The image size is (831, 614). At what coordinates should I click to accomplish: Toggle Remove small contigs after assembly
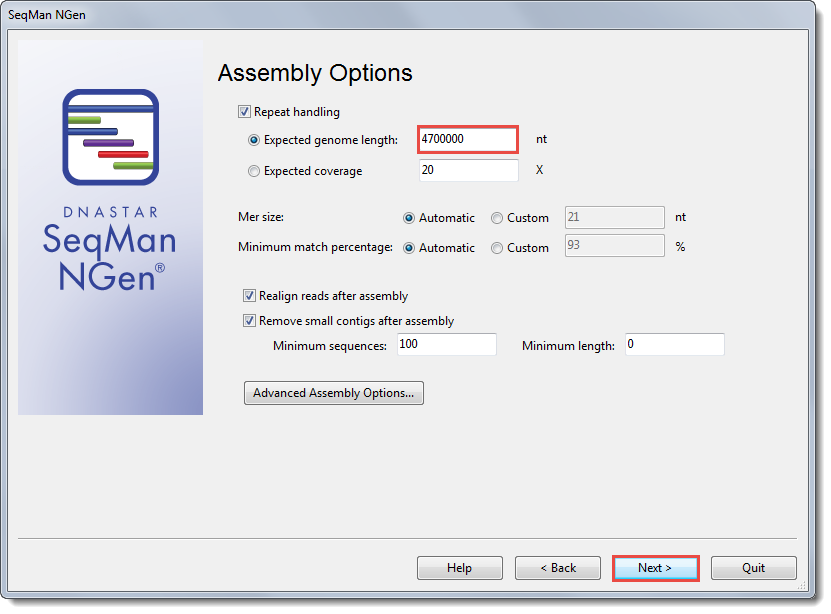coord(249,321)
